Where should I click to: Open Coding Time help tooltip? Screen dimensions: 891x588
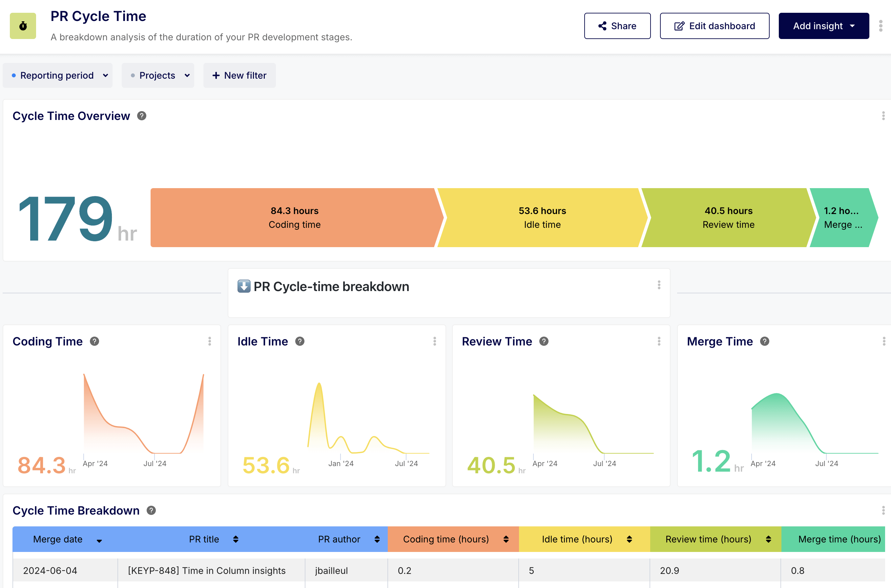click(x=94, y=341)
